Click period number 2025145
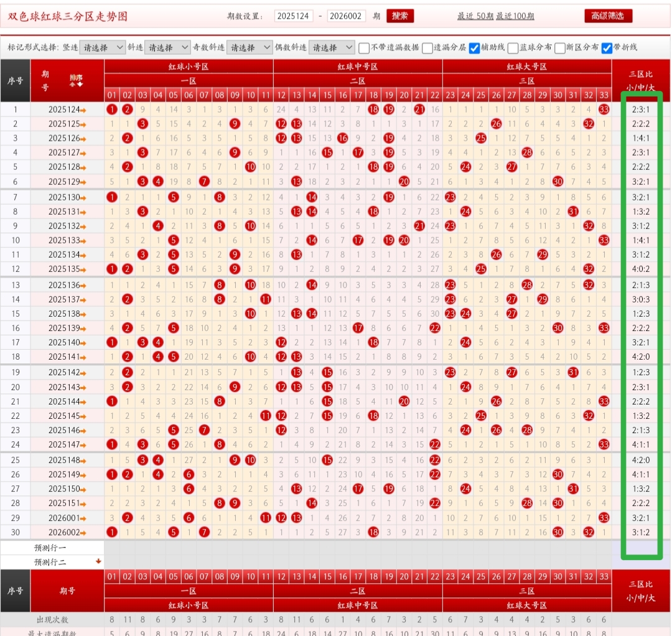672x636 pixels. 64,416
